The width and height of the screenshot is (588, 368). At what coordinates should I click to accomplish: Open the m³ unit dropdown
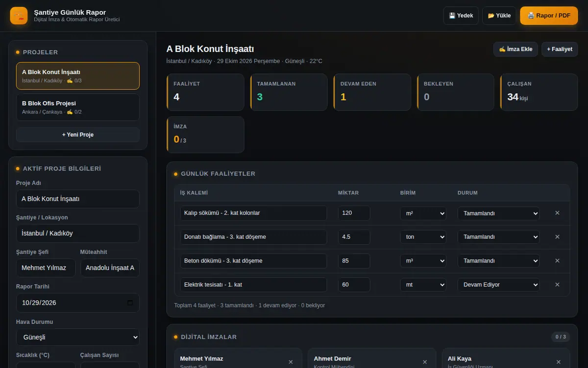[423, 261]
